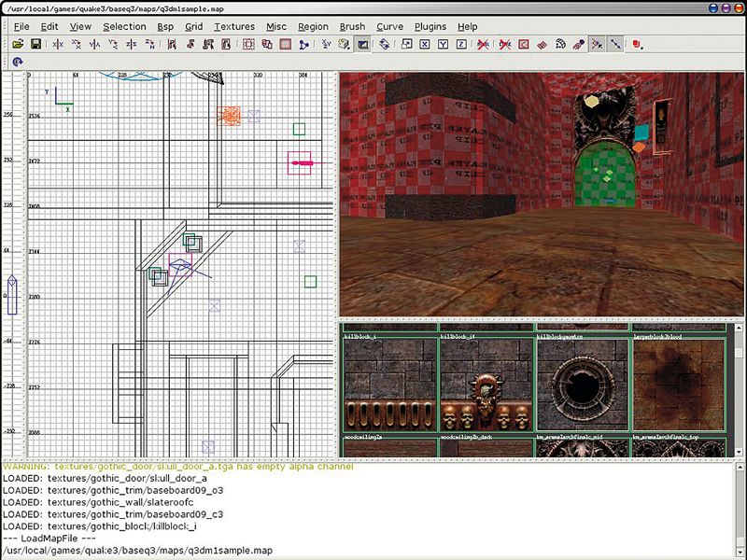747x560 pixels.
Task: Activate the Clipper tool on the toolbar
Action: click(x=304, y=44)
